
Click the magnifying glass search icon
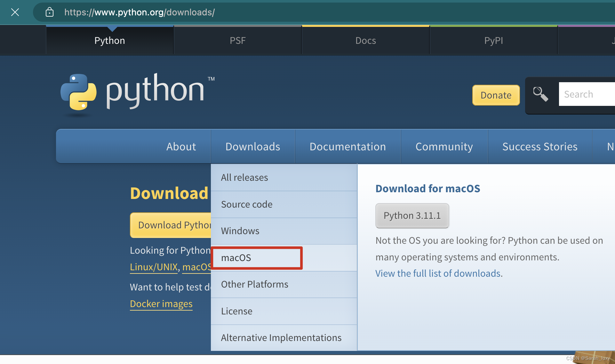(540, 94)
